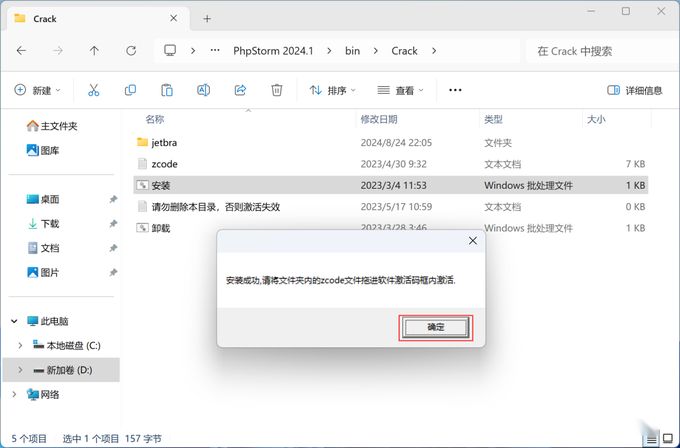680x448 pixels.
Task: Open the 查看 view dropdown
Action: pyautogui.click(x=400, y=90)
